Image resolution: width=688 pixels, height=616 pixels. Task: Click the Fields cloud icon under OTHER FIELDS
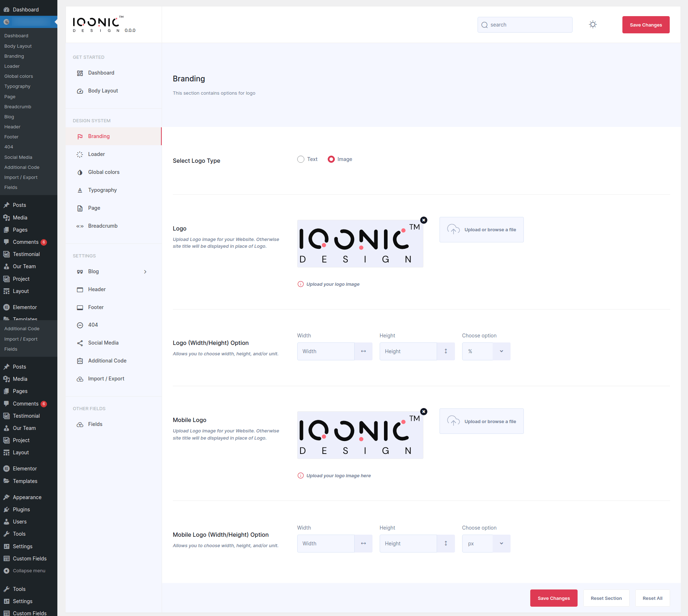[x=80, y=425]
